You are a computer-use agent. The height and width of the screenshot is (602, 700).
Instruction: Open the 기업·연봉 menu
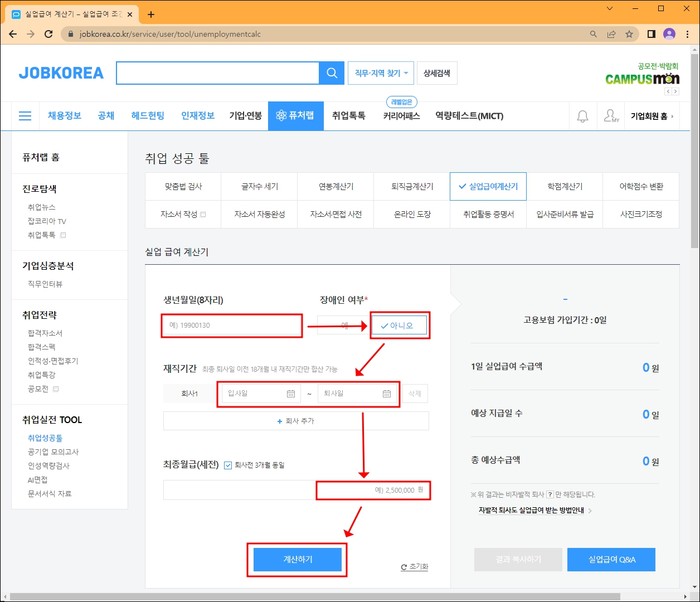click(246, 115)
